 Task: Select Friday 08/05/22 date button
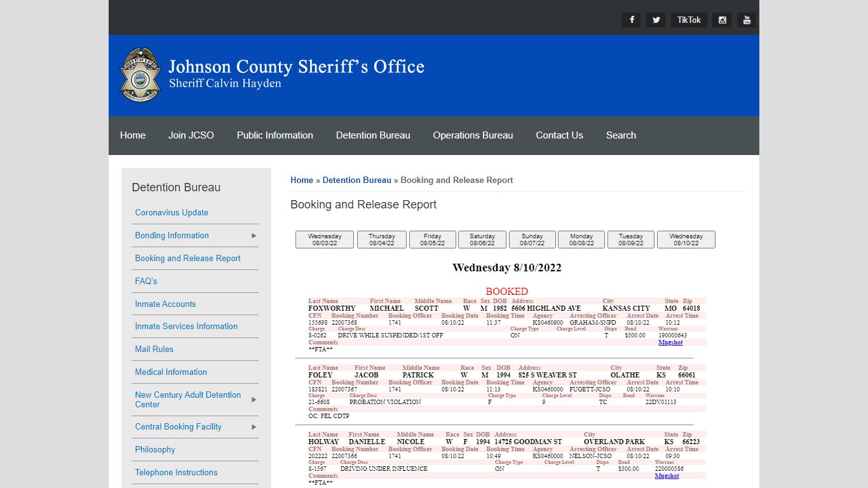[433, 240]
